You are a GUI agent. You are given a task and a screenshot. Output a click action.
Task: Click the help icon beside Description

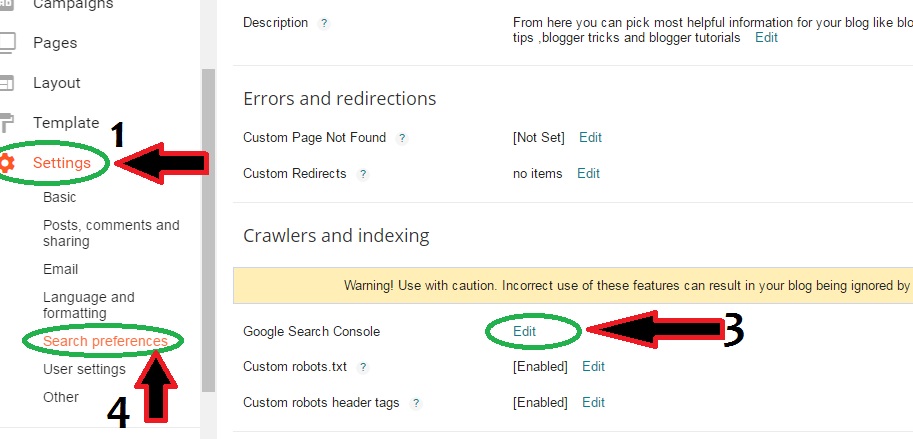pyautogui.click(x=324, y=23)
